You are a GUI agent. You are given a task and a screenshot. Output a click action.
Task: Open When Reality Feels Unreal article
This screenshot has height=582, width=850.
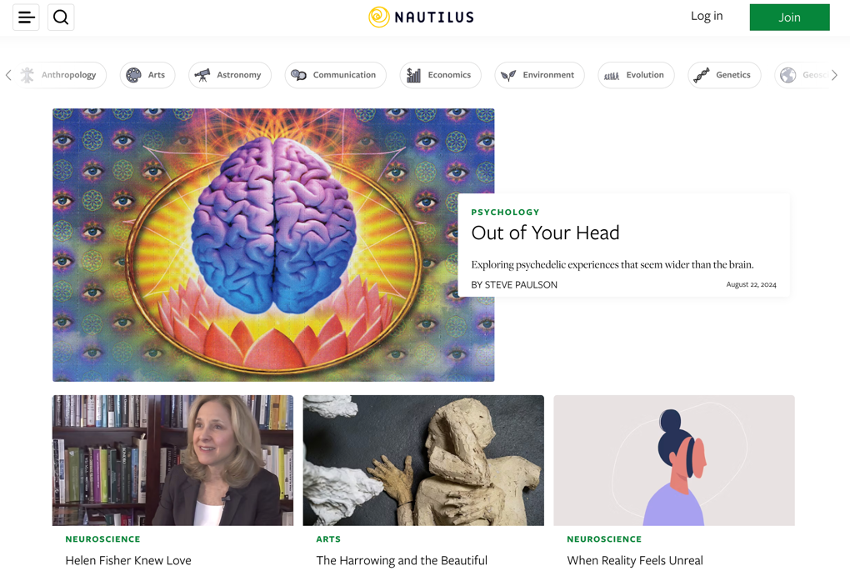[x=635, y=560]
